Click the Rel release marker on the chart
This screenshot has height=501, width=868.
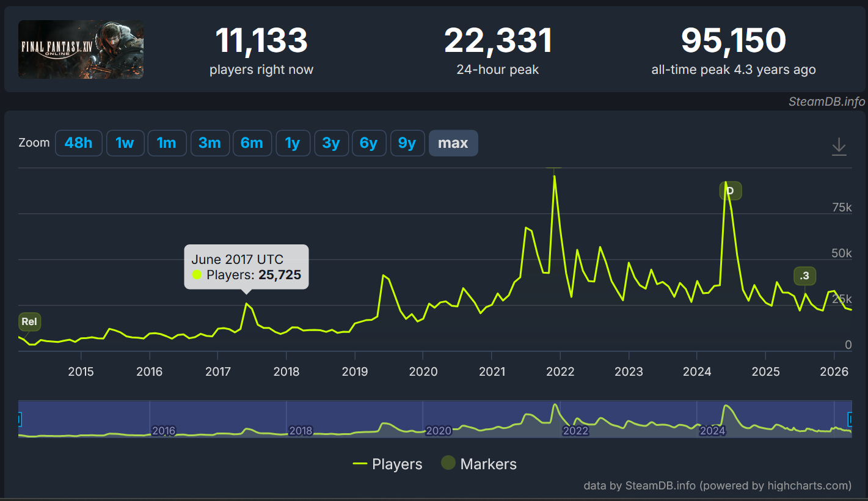29,321
